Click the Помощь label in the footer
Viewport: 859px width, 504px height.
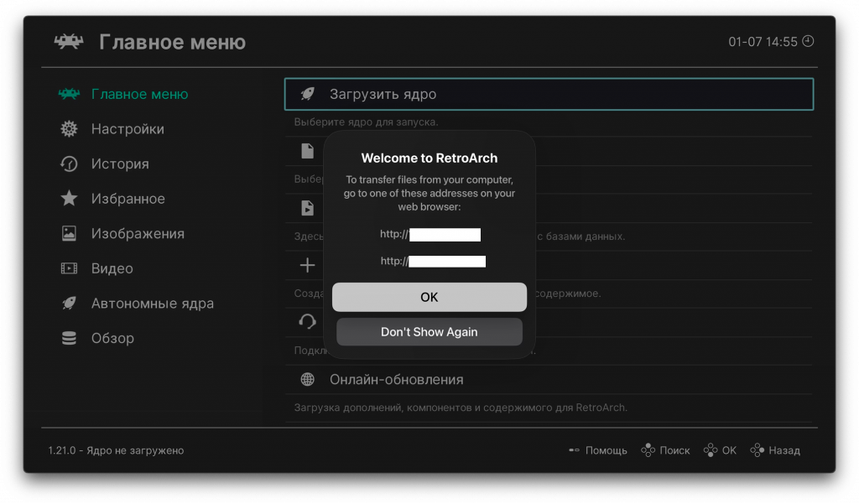click(x=606, y=450)
